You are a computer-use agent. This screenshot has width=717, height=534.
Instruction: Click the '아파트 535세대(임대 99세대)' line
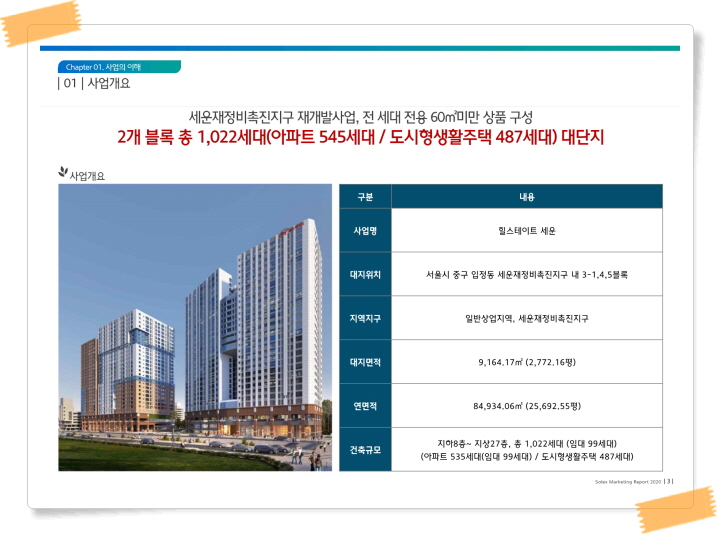(527, 456)
